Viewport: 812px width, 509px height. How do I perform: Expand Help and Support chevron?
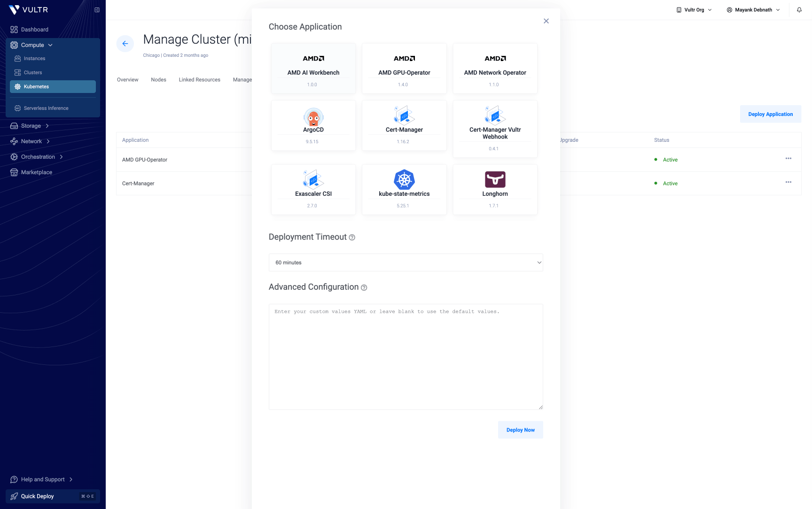click(71, 479)
